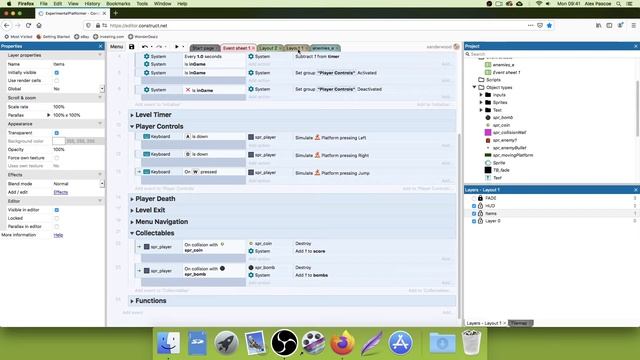The width and height of the screenshot is (640, 360).
Task: Toggle Visible in editor checkbox
Action: pos(57,210)
